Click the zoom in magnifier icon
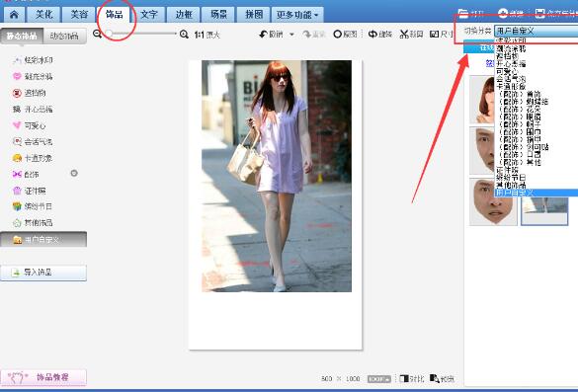 [x=184, y=35]
